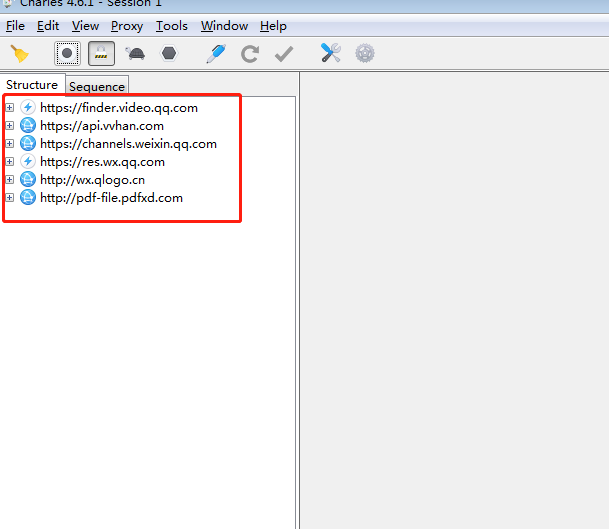Open the Help menu

coord(273,26)
